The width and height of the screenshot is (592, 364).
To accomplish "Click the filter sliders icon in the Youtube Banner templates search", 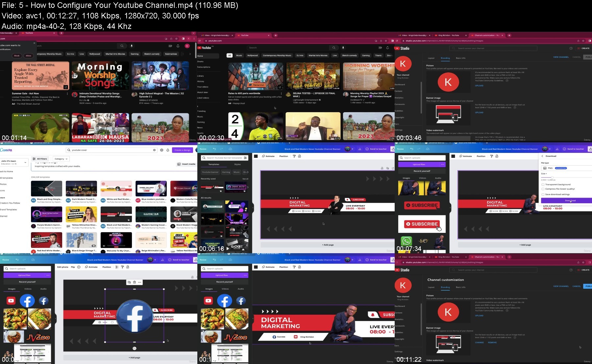I will click(x=245, y=158).
